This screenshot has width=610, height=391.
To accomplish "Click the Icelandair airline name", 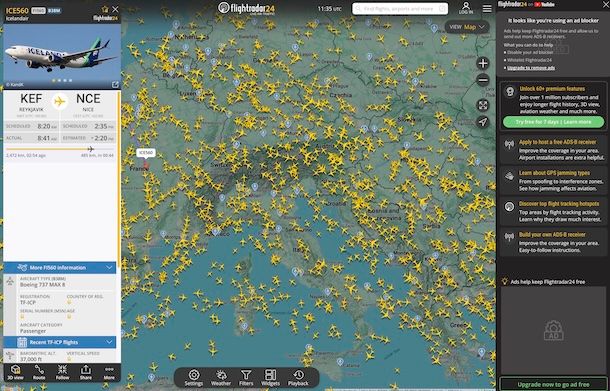I will click(x=17, y=18).
